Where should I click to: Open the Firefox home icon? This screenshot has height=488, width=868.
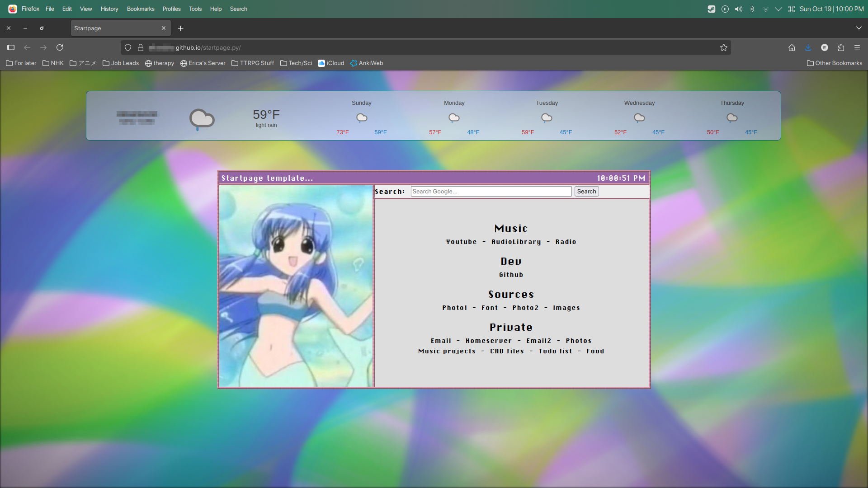[x=792, y=47]
